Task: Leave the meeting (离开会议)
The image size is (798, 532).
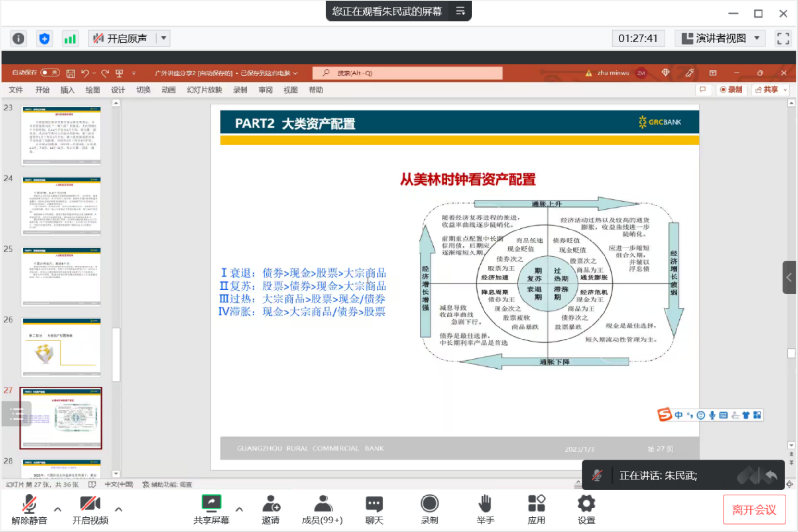Action: (x=754, y=509)
